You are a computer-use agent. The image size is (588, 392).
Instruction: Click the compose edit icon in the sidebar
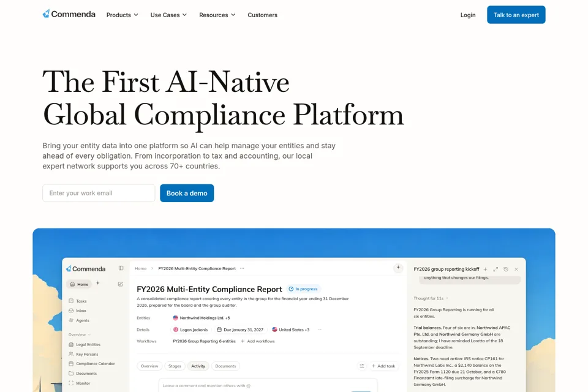121,284
